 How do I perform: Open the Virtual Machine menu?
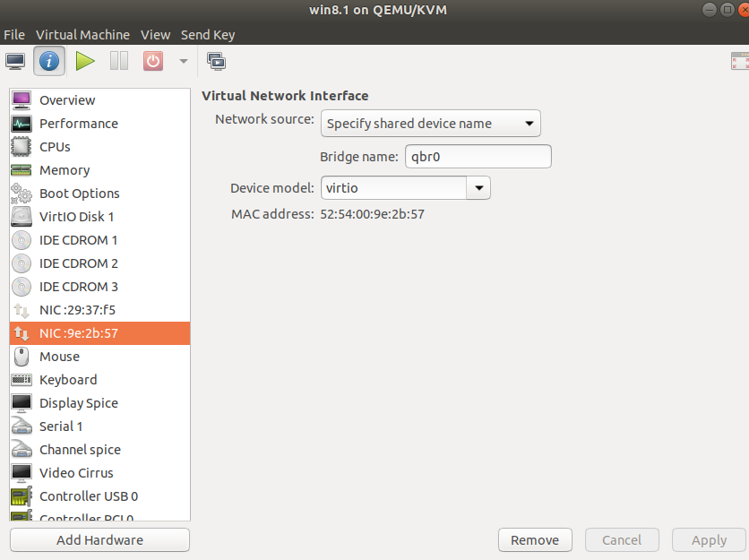[x=82, y=35]
